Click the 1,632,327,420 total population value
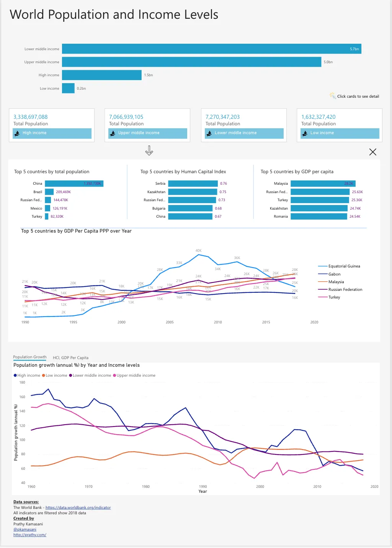 [x=318, y=117]
